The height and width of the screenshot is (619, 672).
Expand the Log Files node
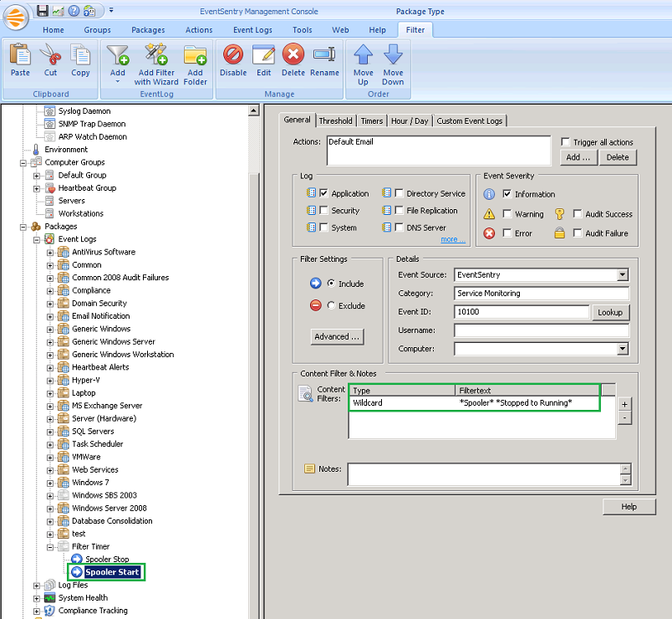click(x=37, y=586)
